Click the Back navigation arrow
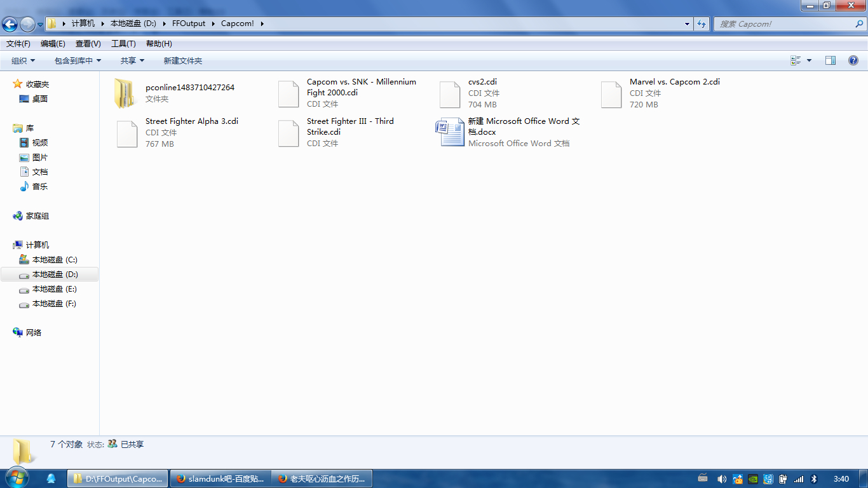The width and height of the screenshot is (868, 488). click(x=10, y=24)
